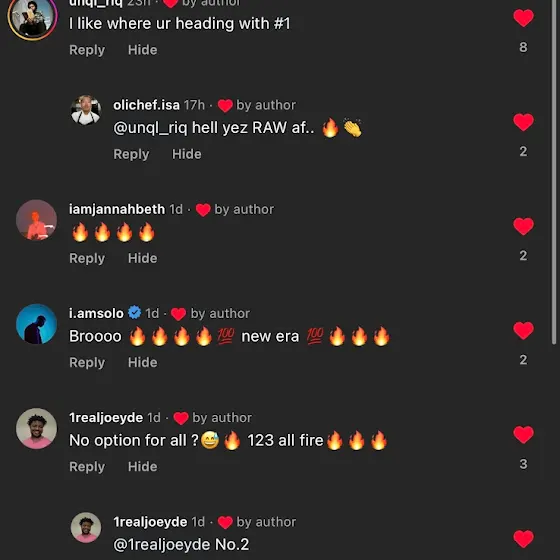The image size is (560, 560).
Task: Unlike the unql_riq comment heart
Action: pyautogui.click(x=523, y=18)
